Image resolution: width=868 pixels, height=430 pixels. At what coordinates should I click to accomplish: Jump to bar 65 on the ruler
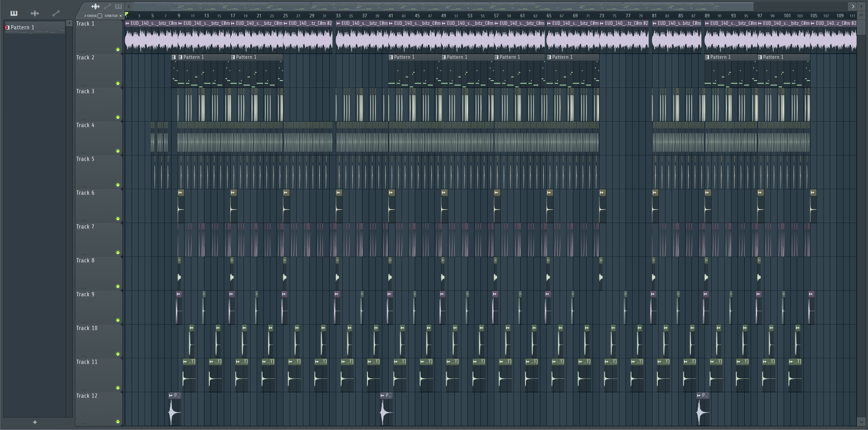point(549,16)
